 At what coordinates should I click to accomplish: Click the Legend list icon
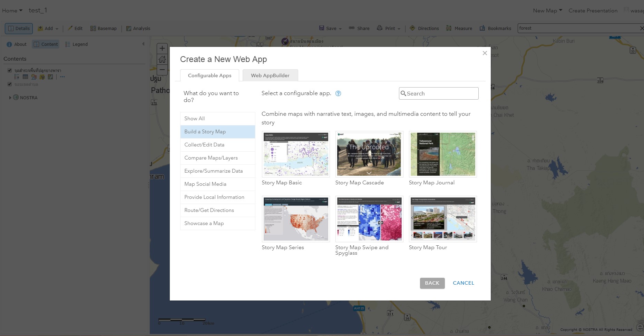point(68,44)
